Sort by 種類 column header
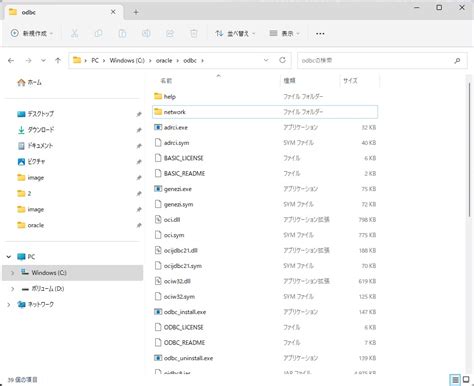474x386 pixels. click(290, 81)
